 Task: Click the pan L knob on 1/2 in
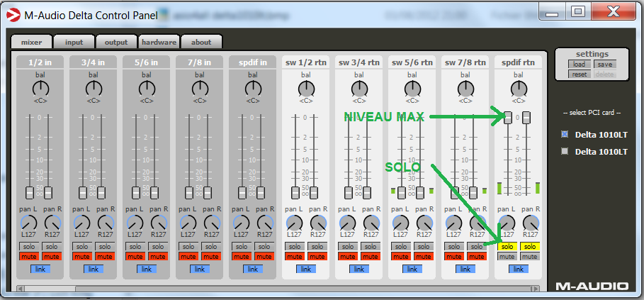tap(29, 223)
